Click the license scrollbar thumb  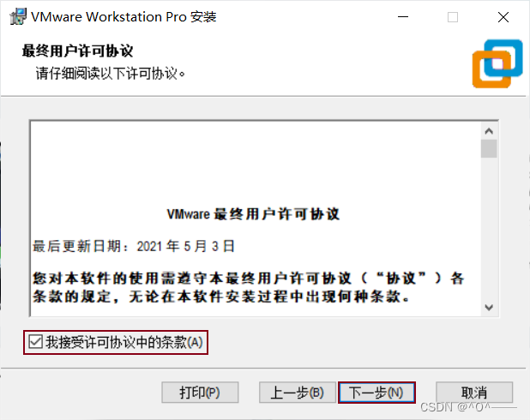489,148
